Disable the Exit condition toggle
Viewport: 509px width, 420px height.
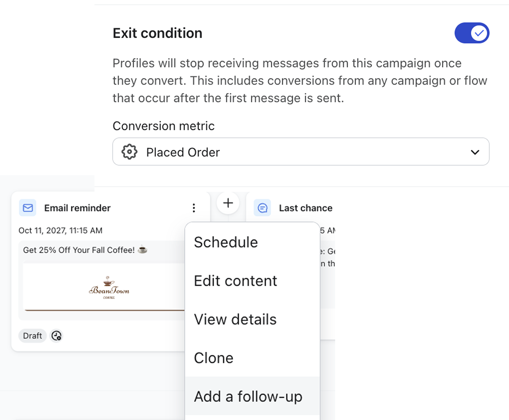click(x=472, y=33)
